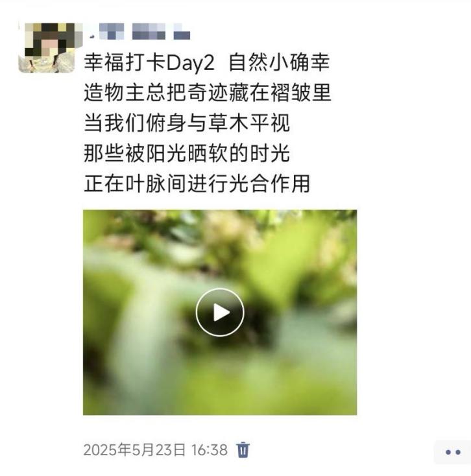Select the text 幸福打卡Day2
471x476 pixels.
(149, 63)
